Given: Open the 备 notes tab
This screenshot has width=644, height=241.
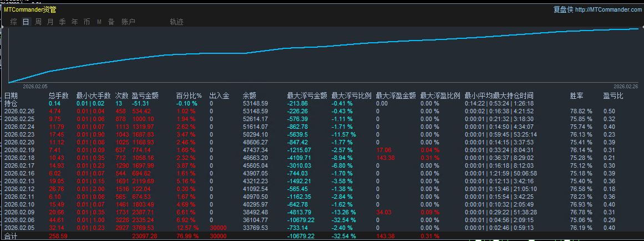Looking at the screenshot, I should coord(111,22).
